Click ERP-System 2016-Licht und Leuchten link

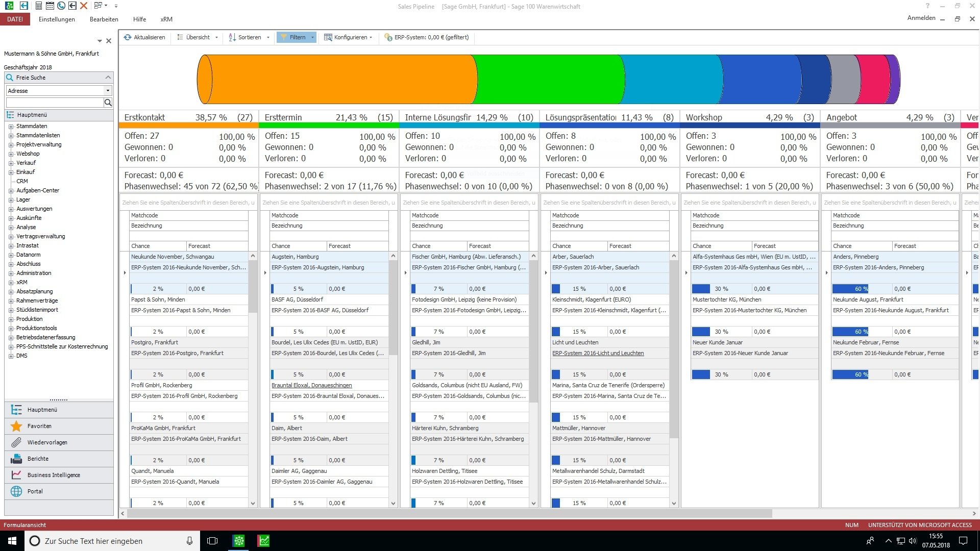click(598, 353)
